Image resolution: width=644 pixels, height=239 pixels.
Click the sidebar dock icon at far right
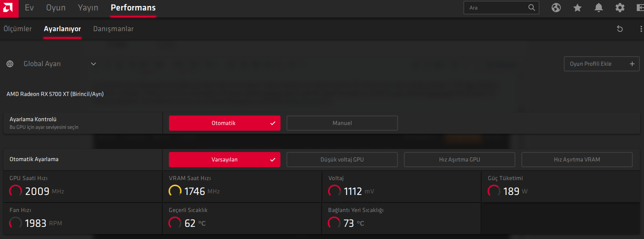tap(640, 8)
